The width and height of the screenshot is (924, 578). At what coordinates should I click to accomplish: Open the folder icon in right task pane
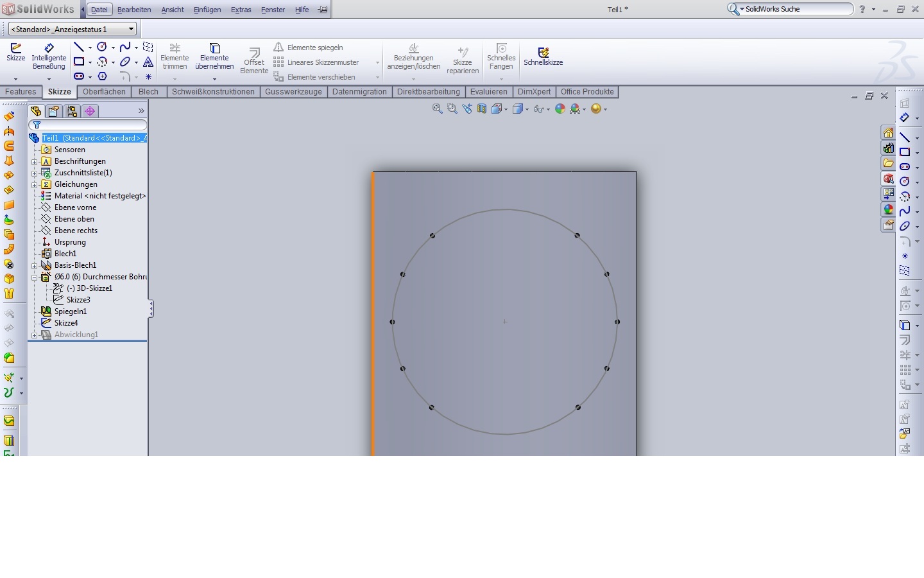point(888,163)
